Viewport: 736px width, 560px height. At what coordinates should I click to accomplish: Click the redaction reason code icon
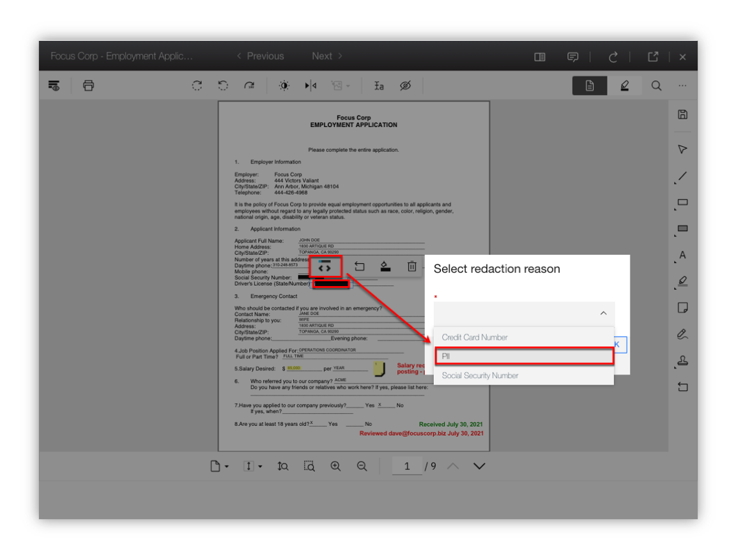coord(325,266)
